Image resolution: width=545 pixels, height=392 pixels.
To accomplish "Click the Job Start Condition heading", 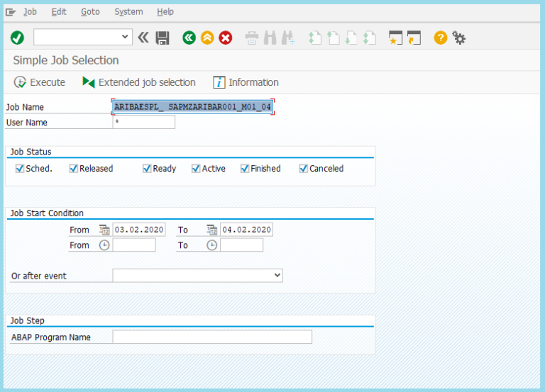I will (47, 213).
